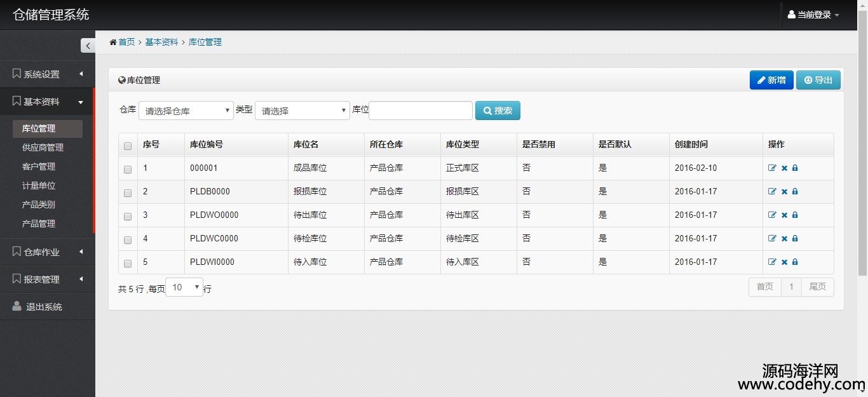Open the rows-per-page dropdown showing 10

coord(184,288)
